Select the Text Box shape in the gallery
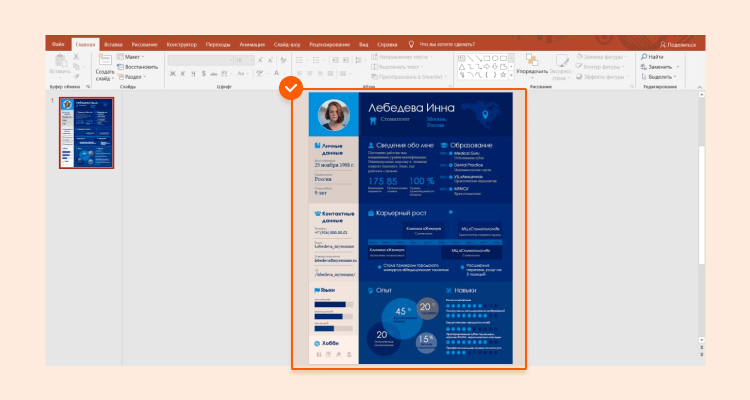This screenshot has width=750, height=400. click(x=462, y=58)
